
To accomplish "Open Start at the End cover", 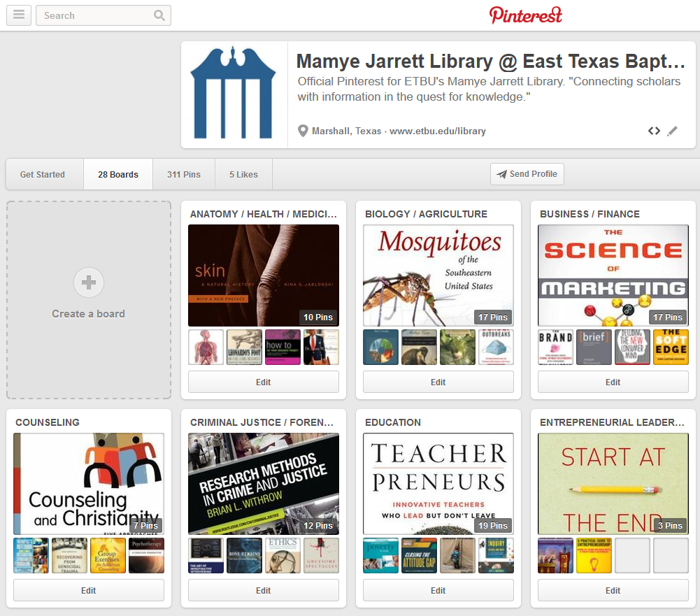I will [x=613, y=484].
